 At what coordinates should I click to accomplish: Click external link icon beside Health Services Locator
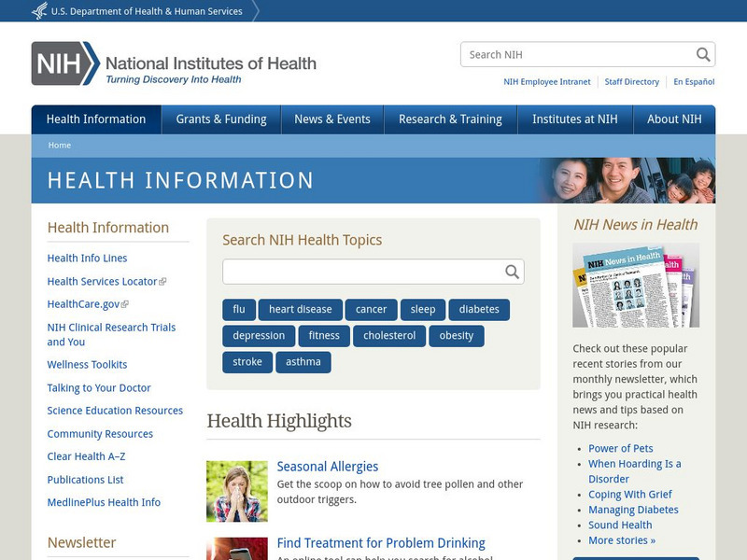coord(162,282)
